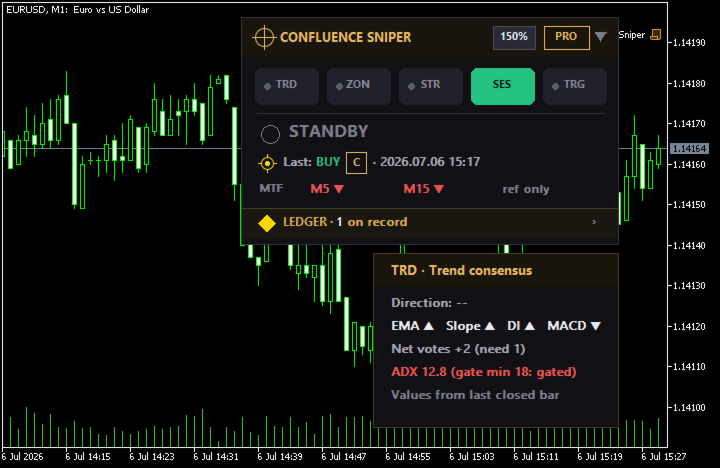Click the 6 Jul 14:15 time label
Image resolution: width=720 pixels, height=468 pixels.
tap(88, 457)
